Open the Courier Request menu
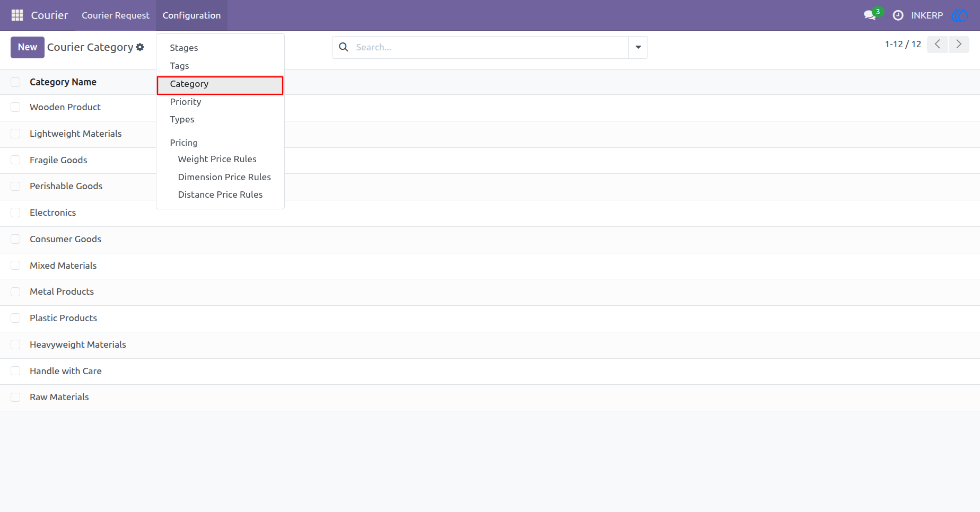Screen dimensions: 980x512 tap(116, 15)
